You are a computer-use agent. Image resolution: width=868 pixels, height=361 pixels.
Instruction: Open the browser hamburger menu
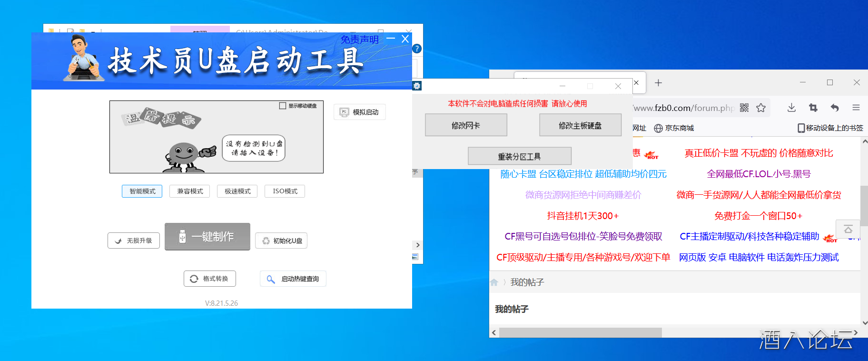tap(856, 108)
